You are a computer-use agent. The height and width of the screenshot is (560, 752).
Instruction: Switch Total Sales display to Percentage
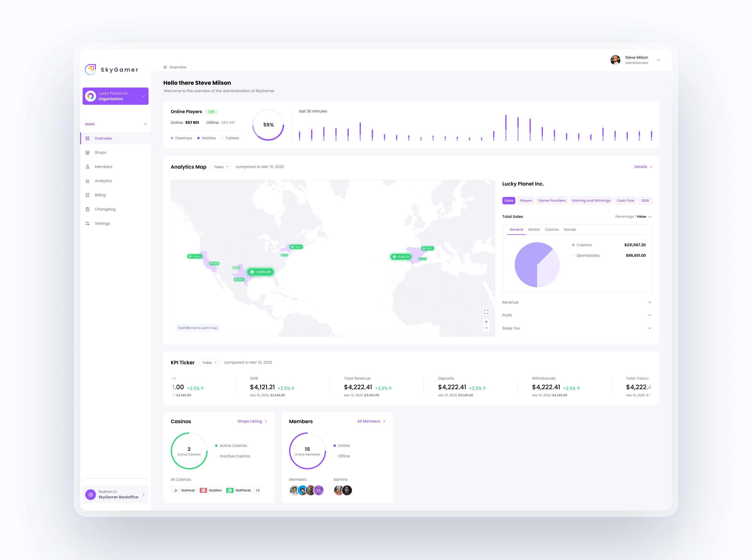coord(624,216)
